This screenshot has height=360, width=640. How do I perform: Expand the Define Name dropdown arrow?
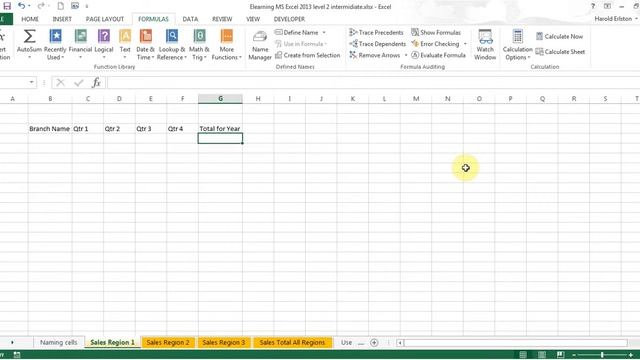pyautogui.click(x=324, y=32)
